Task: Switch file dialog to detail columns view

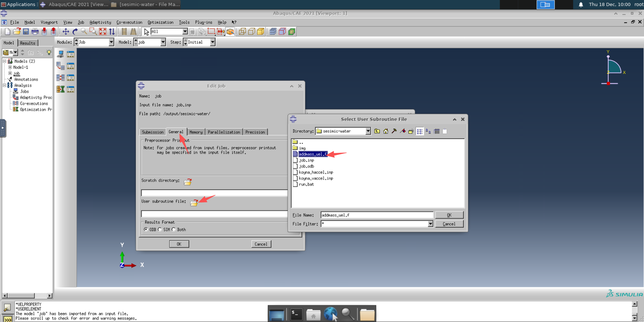Action: point(437,131)
